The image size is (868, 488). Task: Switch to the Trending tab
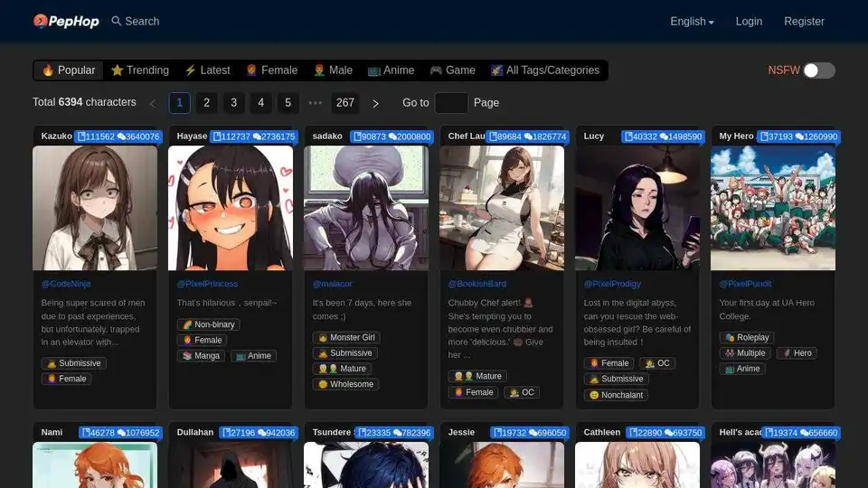point(140,70)
